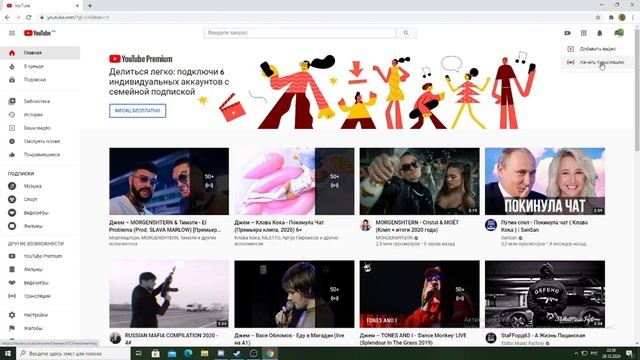Open Фильмы under Подписки
This screenshot has height=360, width=640.
tap(40, 226)
